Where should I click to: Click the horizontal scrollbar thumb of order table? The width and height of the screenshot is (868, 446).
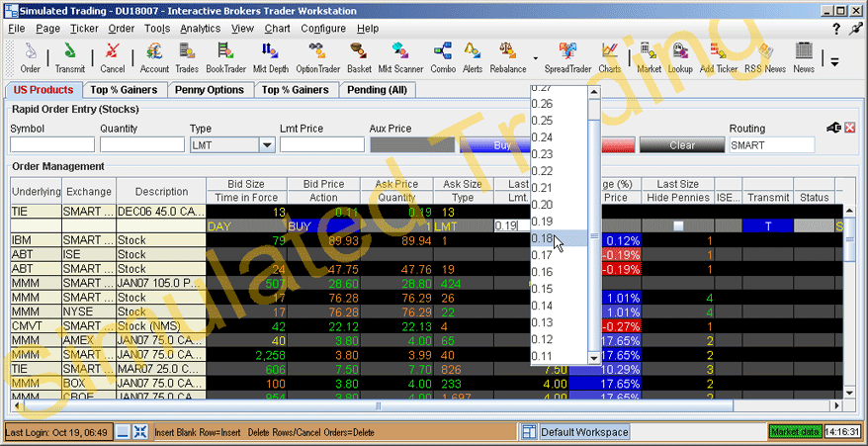pyautogui.click(x=378, y=406)
